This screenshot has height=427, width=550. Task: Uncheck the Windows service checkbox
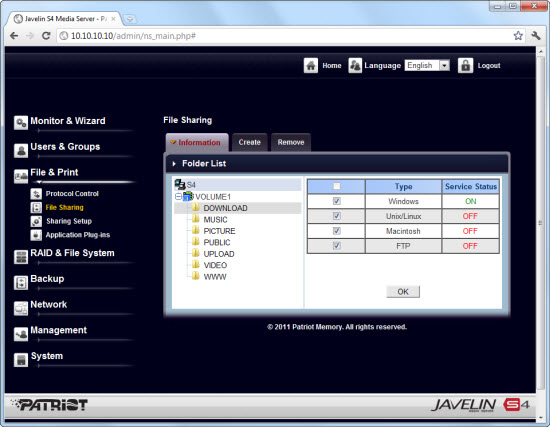pos(337,201)
